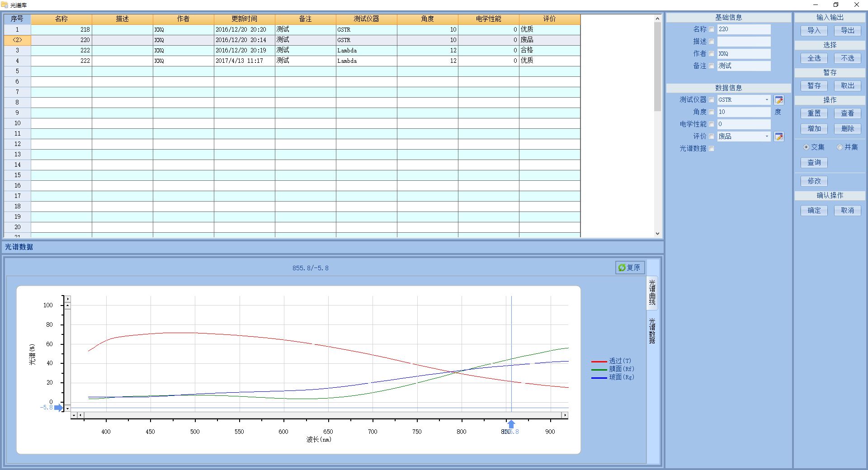This screenshot has height=470, width=868.
Task: Enable the 电学性能 filter checkbox
Action: pyautogui.click(x=712, y=124)
